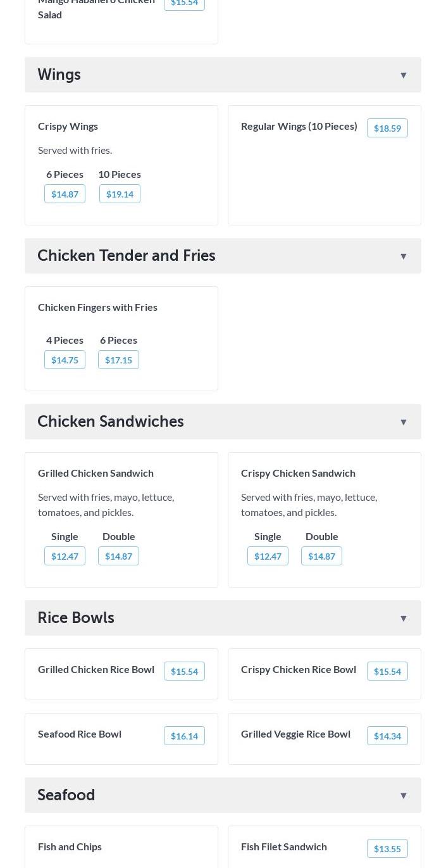Select Crispy Wings 6 Pieces $14.87 price
This screenshot has width=446, height=868.
point(65,194)
